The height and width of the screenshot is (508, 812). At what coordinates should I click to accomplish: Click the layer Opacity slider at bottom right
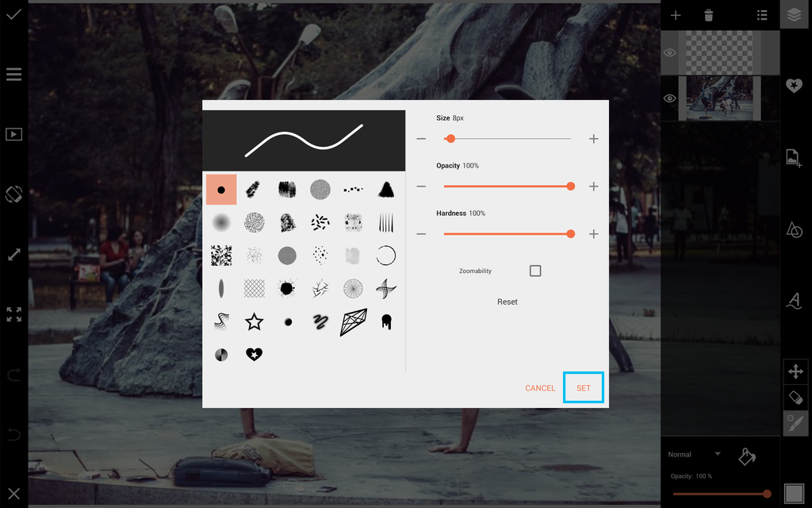722,494
